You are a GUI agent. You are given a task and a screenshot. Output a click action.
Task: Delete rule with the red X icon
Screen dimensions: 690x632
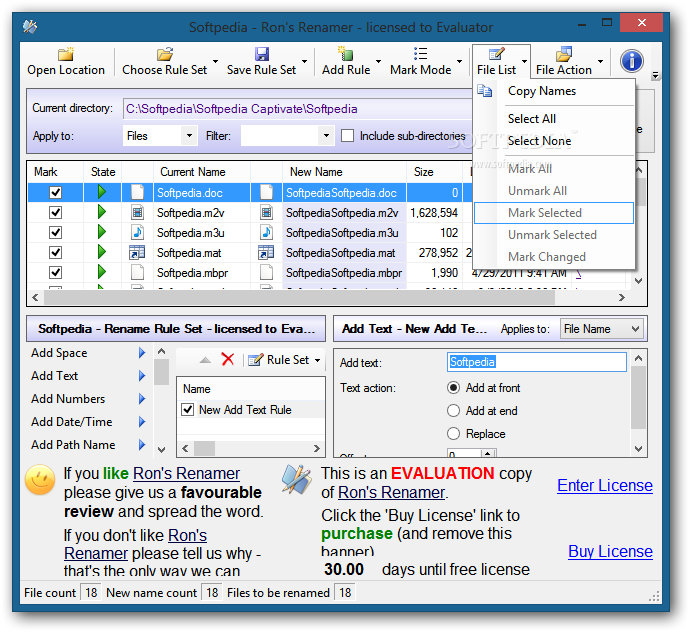[228, 359]
